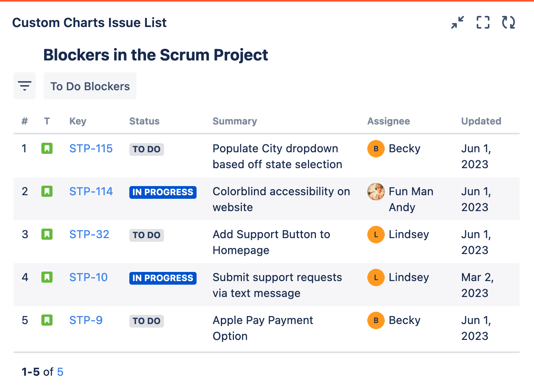
Task: Open issue STP-10 link
Action: point(88,278)
